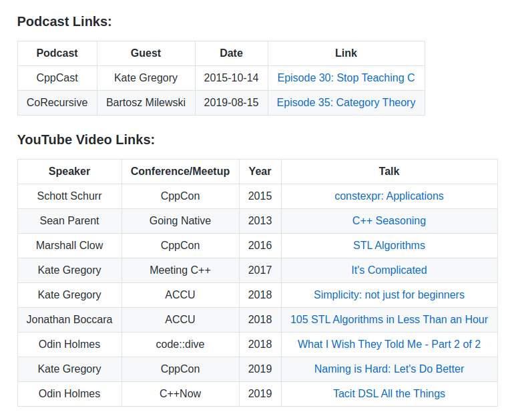Click the Year column header
The height and width of the screenshot is (420, 518).
pyautogui.click(x=260, y=172)
